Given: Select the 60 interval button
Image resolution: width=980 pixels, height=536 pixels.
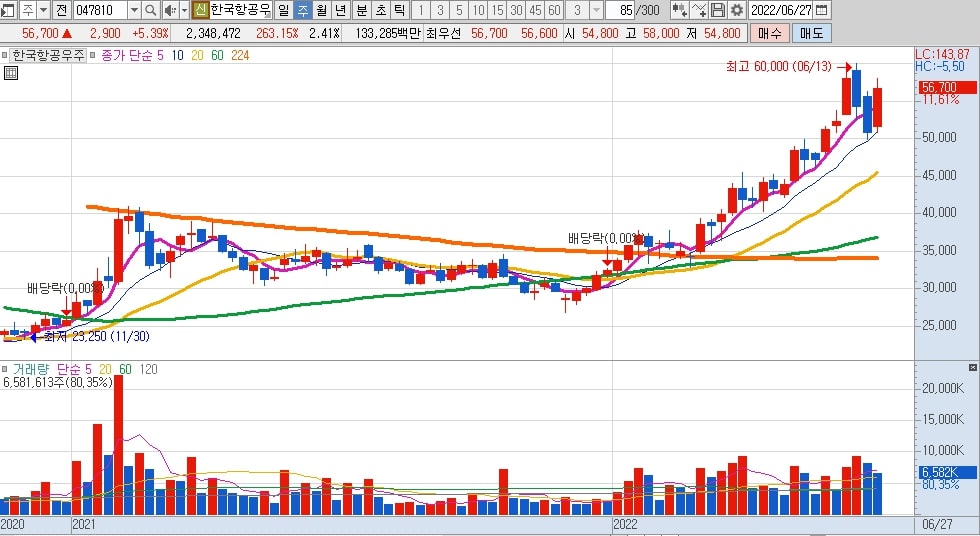Looking at the screenshot, I should [x=554, y=10].
